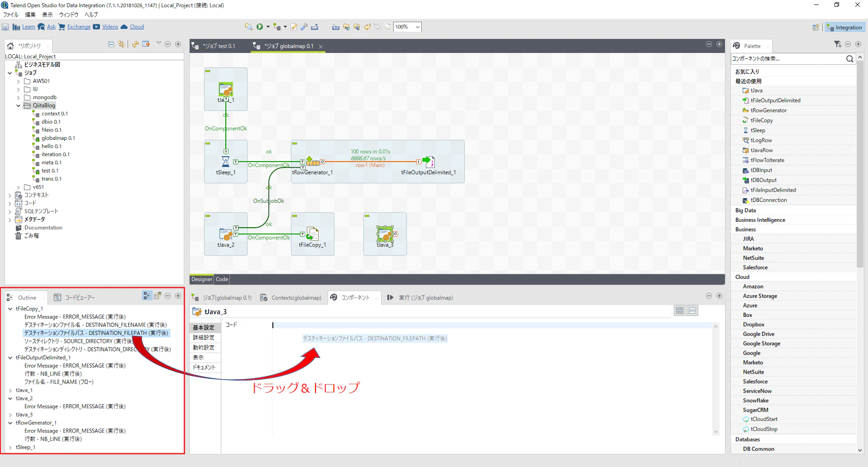This screenshot has height=467, width=868.
Task: Click the palette vertical scrollbar
Action: pos(860,163)
